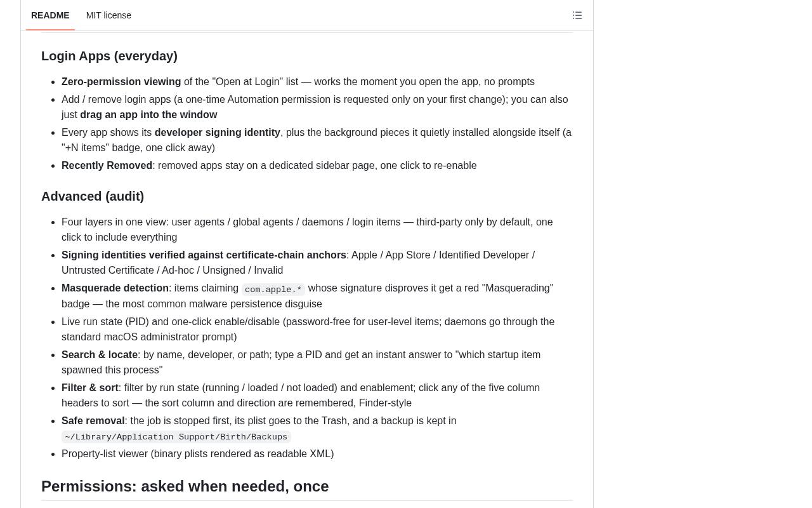812x508 pixels.
Task: Click the Advanced (audit) heading
Action: [93, 196]
